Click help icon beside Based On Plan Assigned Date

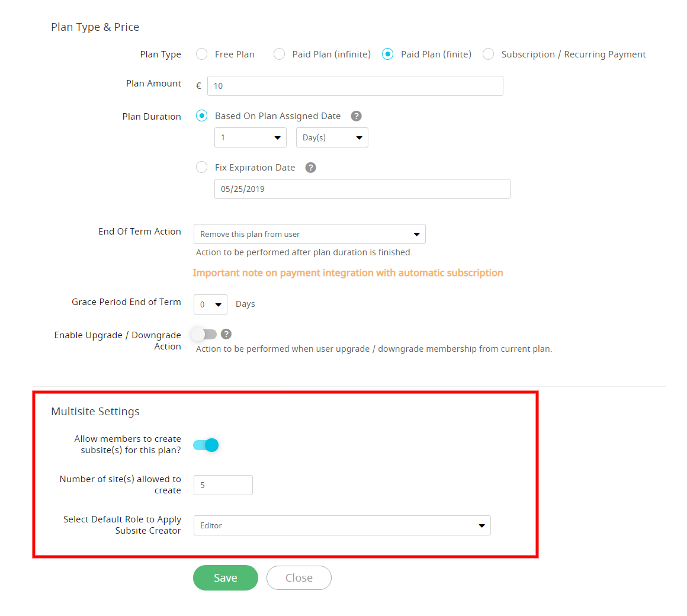tap(356, 116)
